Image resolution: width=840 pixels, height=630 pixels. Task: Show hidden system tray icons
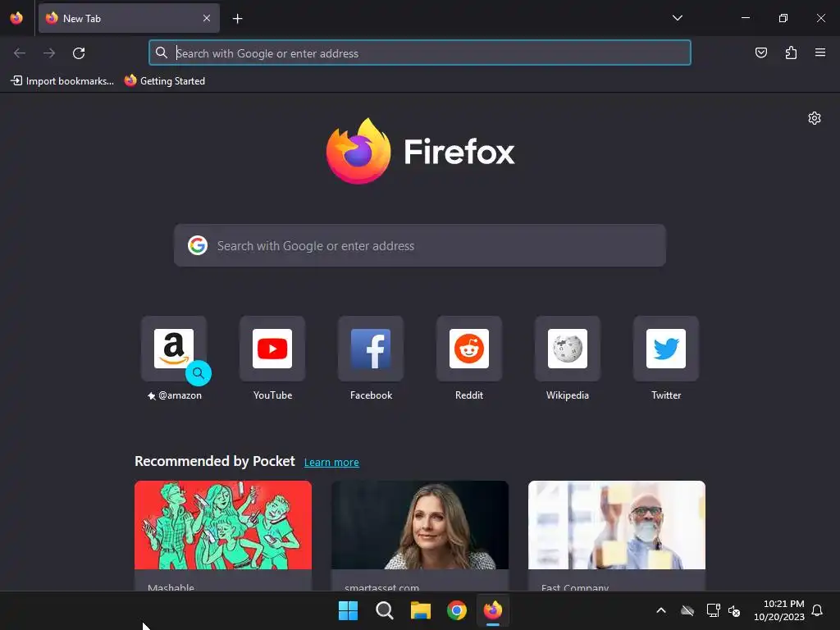click(661, 610)
